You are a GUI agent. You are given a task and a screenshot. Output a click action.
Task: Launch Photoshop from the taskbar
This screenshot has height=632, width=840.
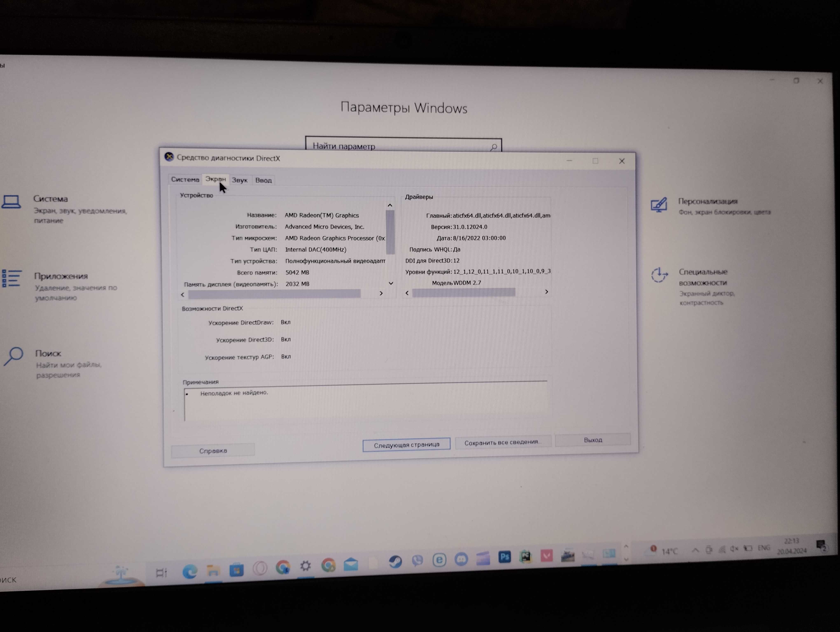click(x=504, y=557)
